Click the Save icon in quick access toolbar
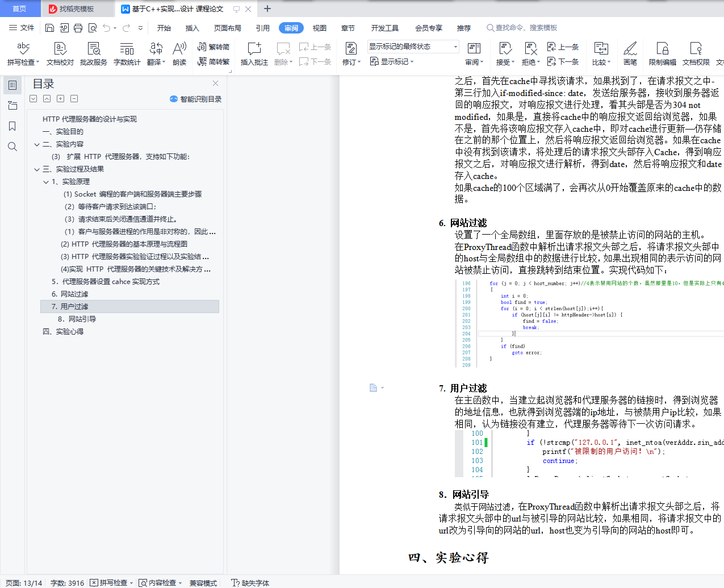Screen dimensions: 724x588 pyautogui.click(x=49, y=28)
